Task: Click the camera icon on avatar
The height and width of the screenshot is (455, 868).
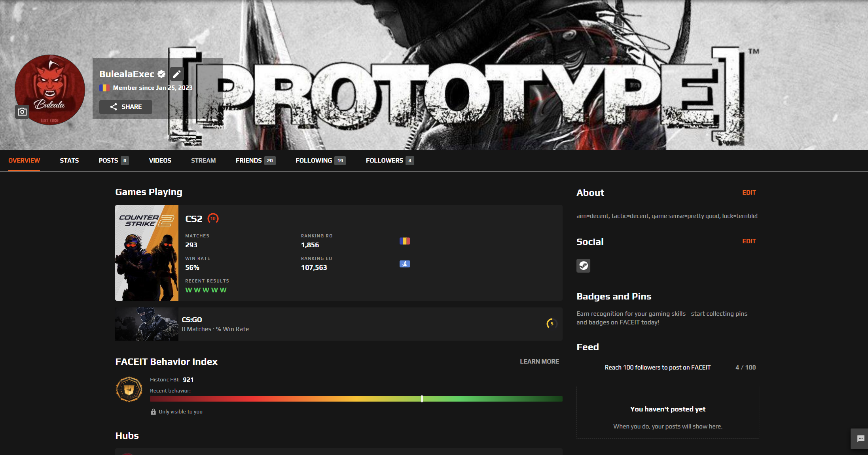Action: click(x=22, y=112)
